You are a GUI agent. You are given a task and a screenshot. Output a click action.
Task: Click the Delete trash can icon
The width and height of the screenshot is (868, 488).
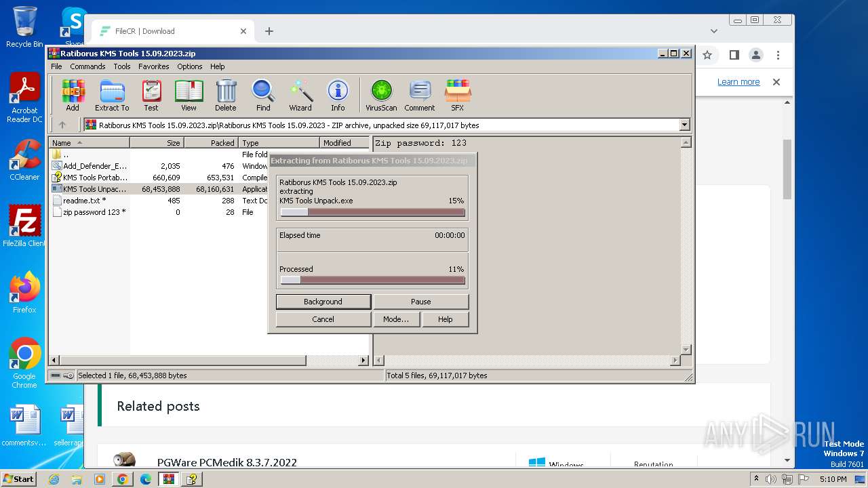point(226,95)
